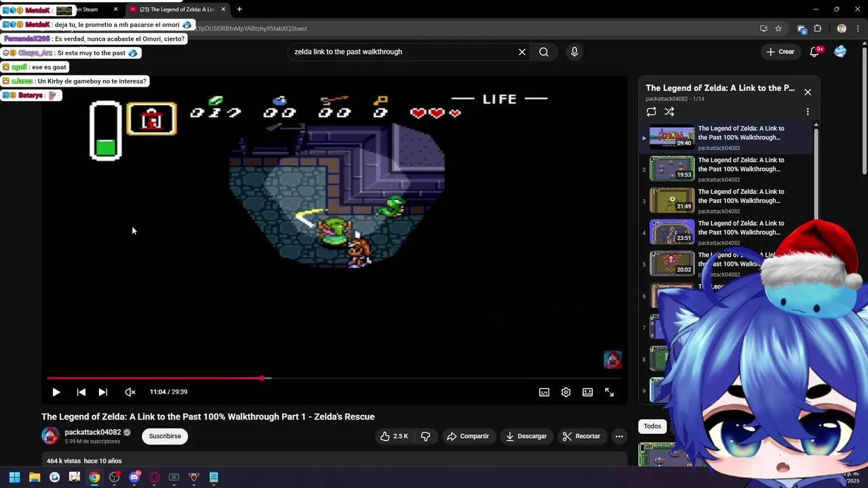Bookmark this page with the star icon
This screenshot has height=488, width=868.
[778, 28]
